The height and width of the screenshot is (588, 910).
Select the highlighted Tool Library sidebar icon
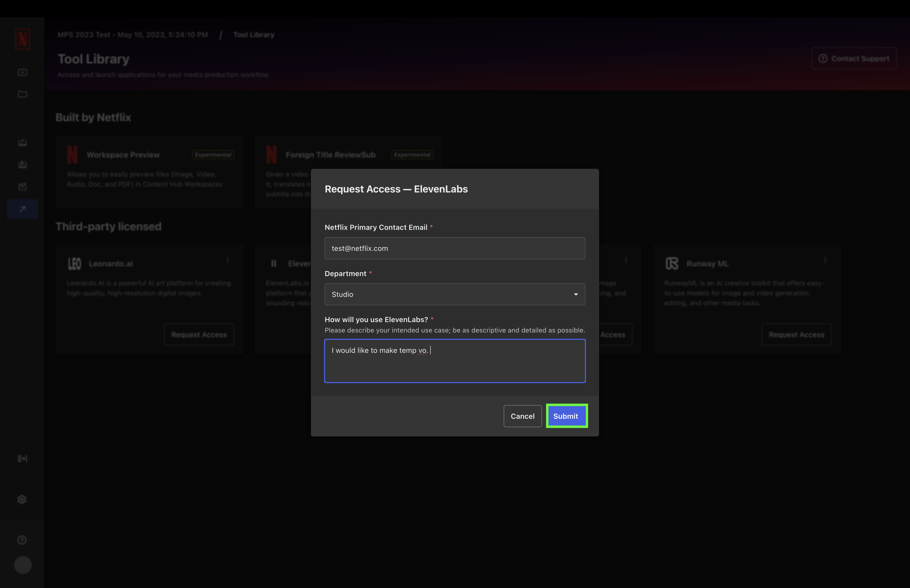coord(23,209)
